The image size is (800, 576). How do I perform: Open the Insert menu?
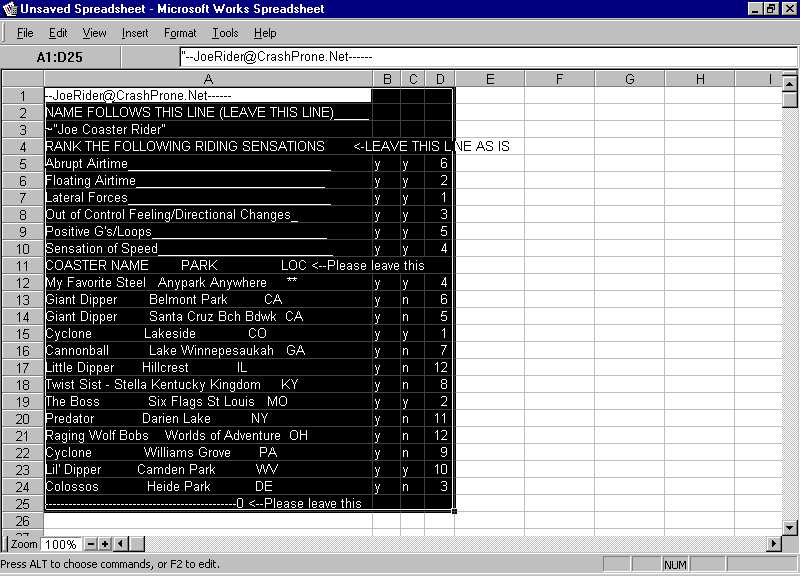click(x=135, y=33)
